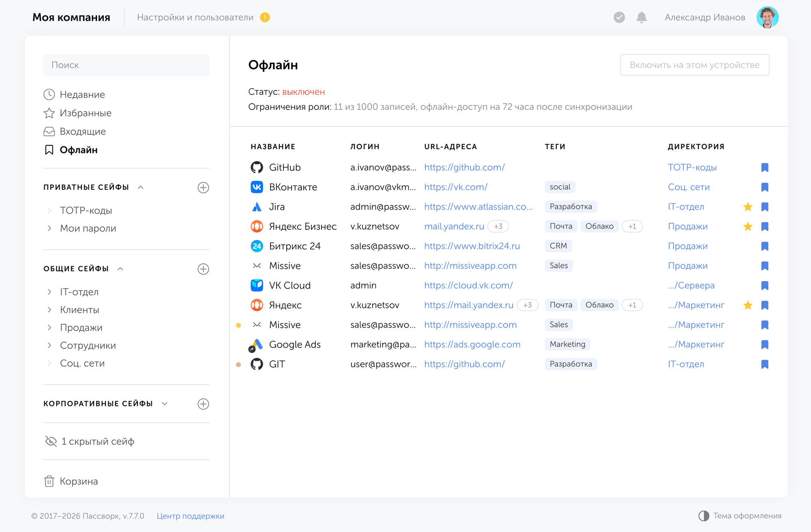Image resolution: width=811 pixels, height=532 pixels.
Task: Add a corporate safe with plus icon
Action: tap(203, 404)
